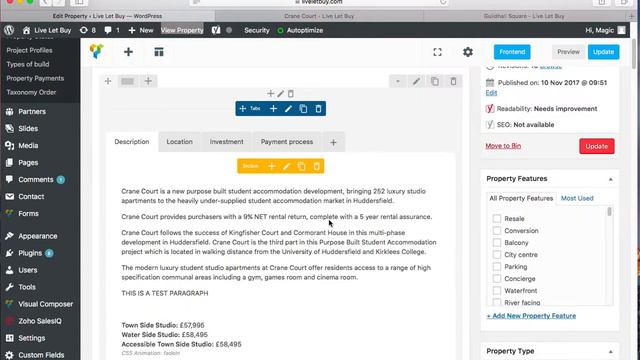This screenshot has width=640, height=360.
Task: Tick the Balcony checkbox
Action: (x=497, y=242)
